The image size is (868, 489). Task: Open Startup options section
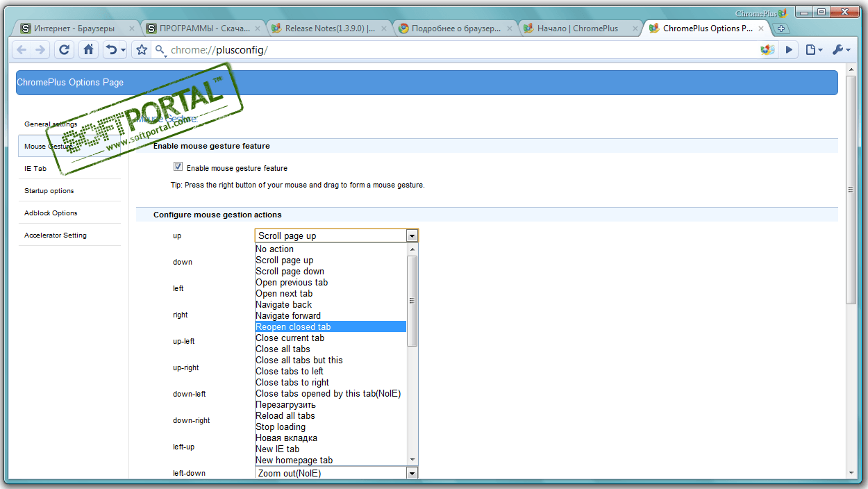[x=69, y=190]
